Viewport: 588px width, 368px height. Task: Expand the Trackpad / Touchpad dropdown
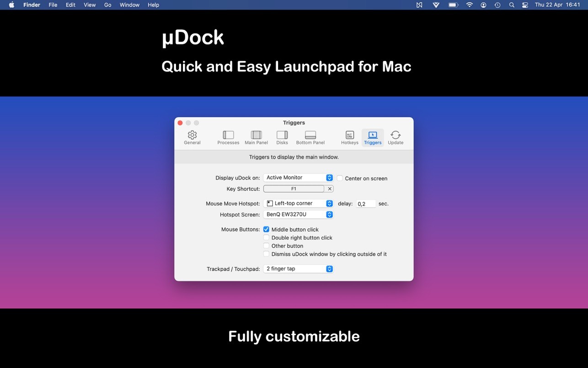tap(298, 269)
